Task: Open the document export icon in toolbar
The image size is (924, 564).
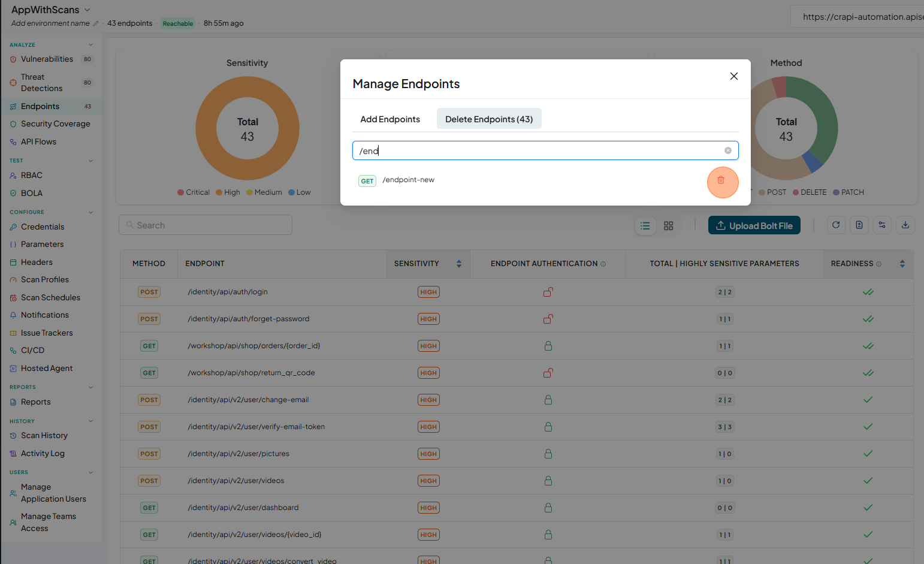Action: pos(859,225)
